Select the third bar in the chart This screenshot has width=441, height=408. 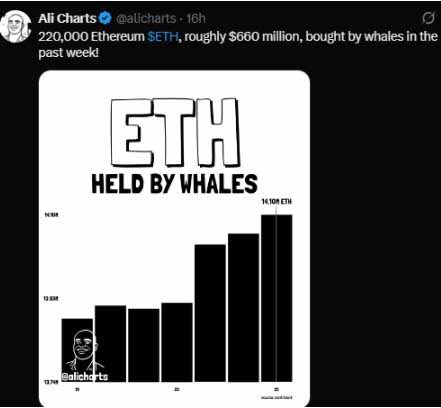point(144,345)
